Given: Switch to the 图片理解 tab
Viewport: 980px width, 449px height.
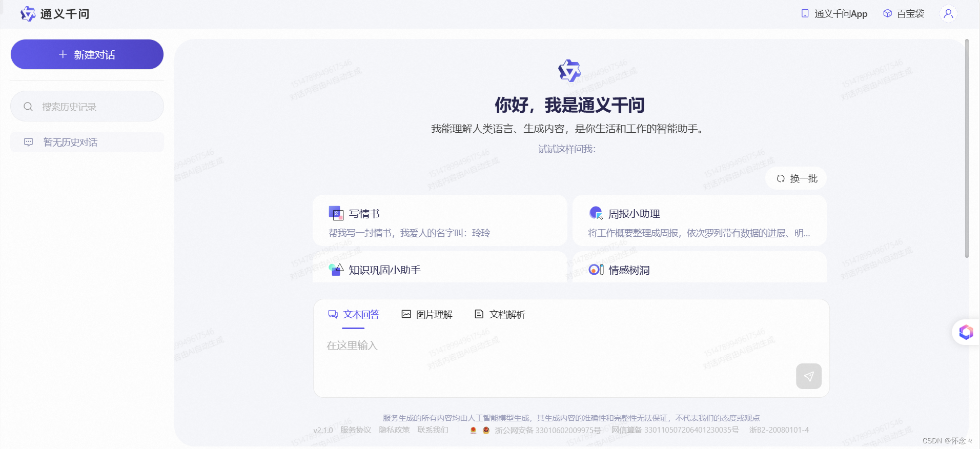Looking at the screenshot, I should (426, 314).
